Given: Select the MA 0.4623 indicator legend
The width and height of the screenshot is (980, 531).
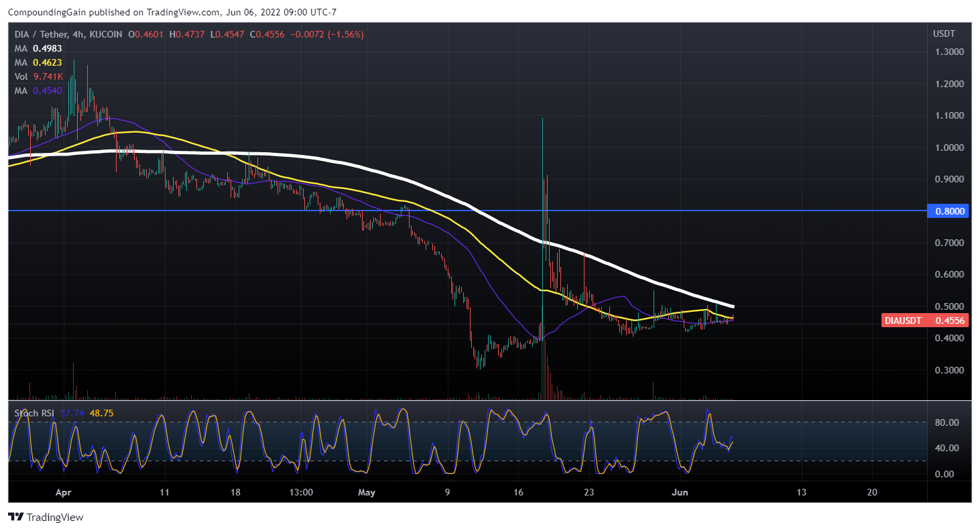Looking at the screenshot, I should (x=40, y=62).
